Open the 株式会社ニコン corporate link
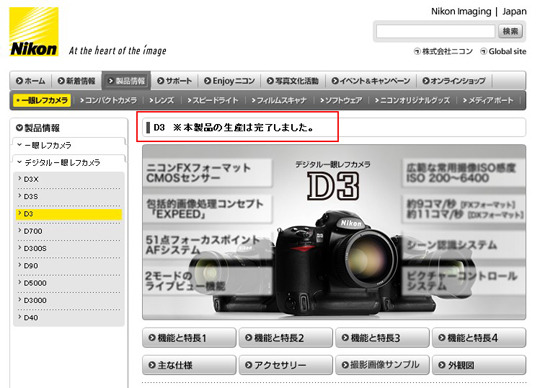 (444, 52)
